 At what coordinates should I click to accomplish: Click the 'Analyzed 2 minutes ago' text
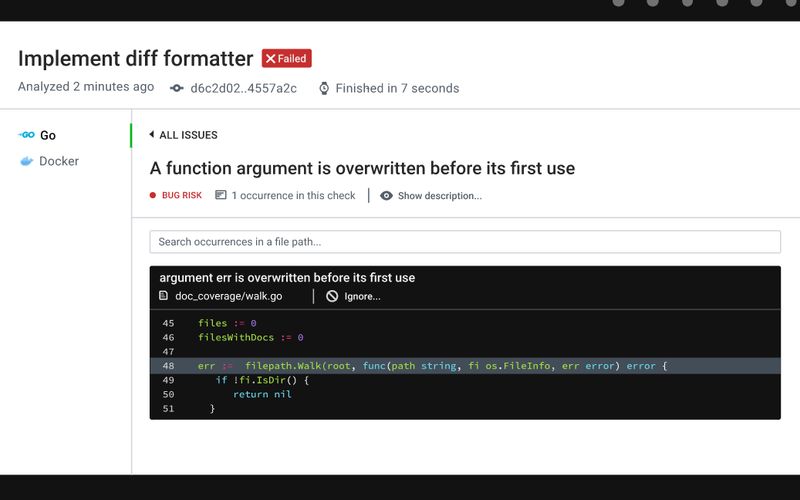click(x=86, y=87)
